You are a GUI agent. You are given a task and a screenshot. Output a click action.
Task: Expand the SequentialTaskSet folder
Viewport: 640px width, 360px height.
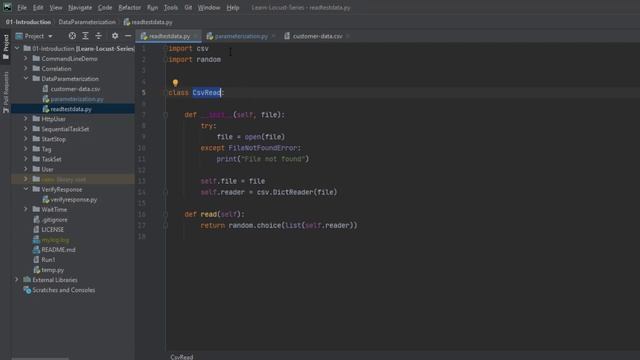point(26,129)
